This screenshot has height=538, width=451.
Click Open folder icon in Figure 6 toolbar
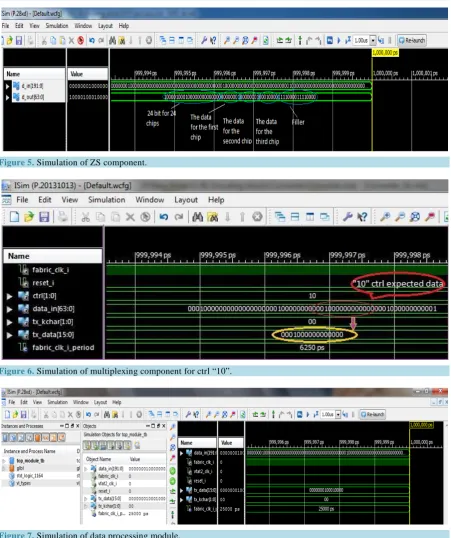29,217
